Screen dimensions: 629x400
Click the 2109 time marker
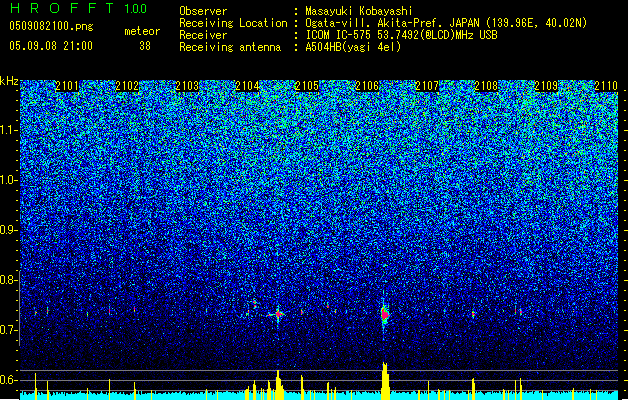pyautogui.click(x=546, y=86)
